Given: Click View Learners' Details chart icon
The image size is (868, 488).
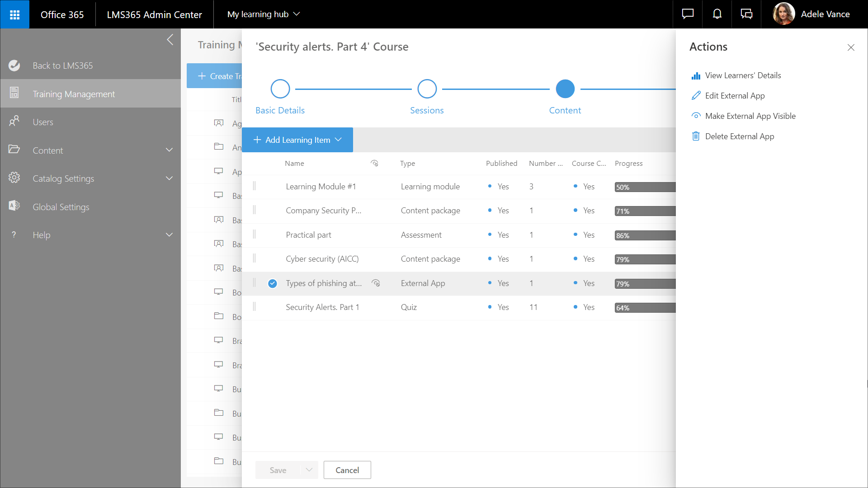Looking at the screenshot, I should (696, 76).
